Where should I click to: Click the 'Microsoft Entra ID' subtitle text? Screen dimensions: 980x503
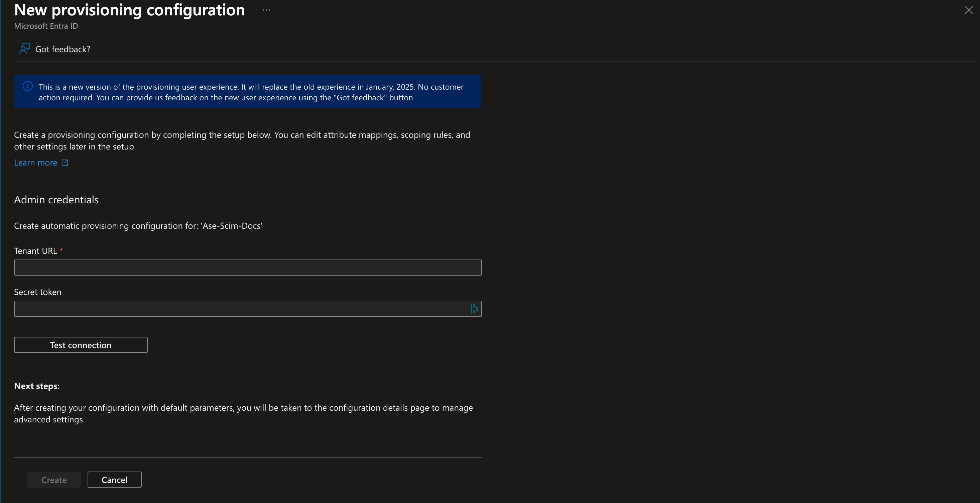[46, 26]
